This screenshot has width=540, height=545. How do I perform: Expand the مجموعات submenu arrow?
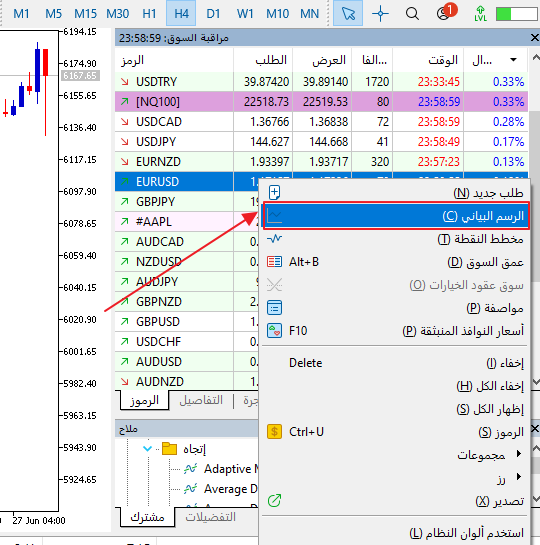pos(518,454)
